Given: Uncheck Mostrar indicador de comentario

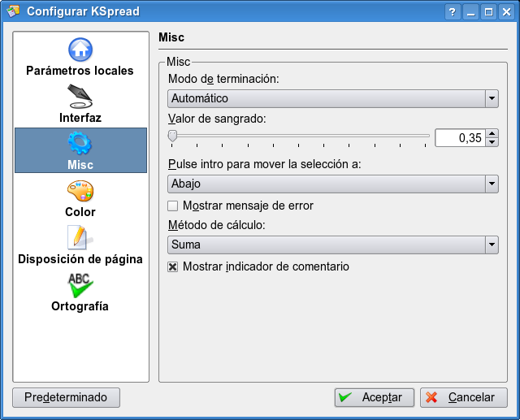Looking at the screenshot, I should click(172, 266).
